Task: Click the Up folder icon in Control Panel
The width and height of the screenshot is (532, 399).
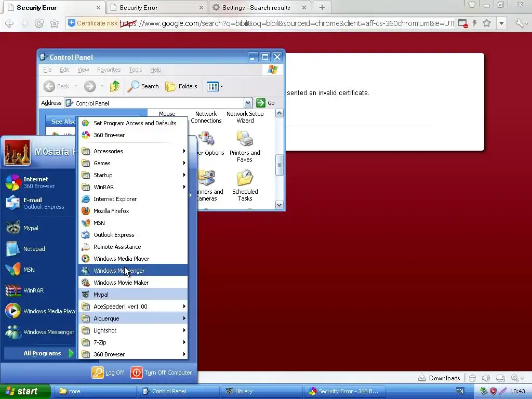Action: coord(115,86)
